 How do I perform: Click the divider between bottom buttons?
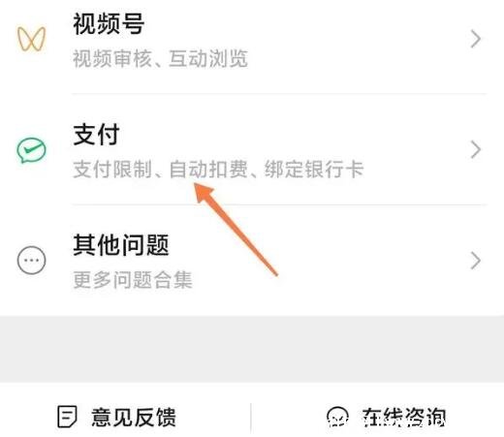[x=251, y=418]
